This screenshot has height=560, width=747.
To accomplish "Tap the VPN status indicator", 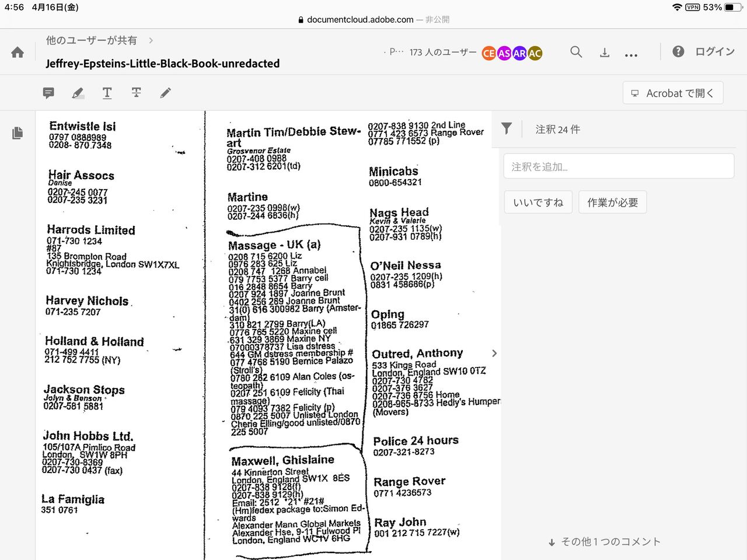I will [x=693, y=7].
